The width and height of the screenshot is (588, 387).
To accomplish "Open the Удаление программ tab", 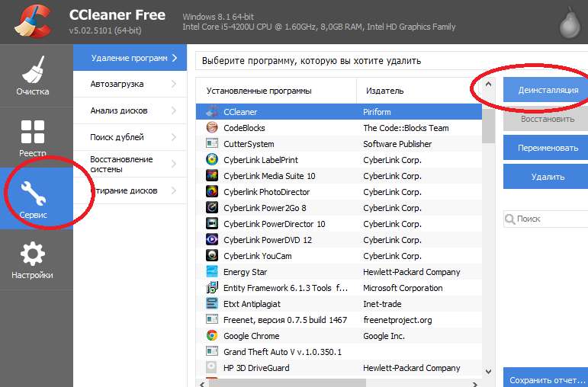I will coord(130,58).
